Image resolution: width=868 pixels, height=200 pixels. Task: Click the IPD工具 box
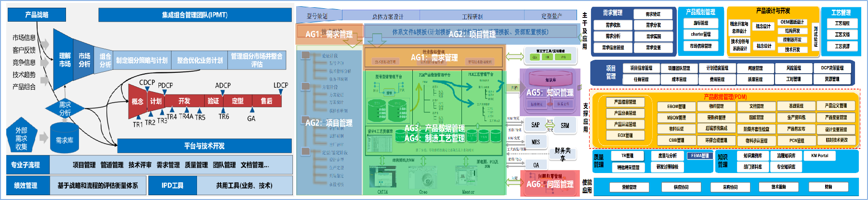172,186
